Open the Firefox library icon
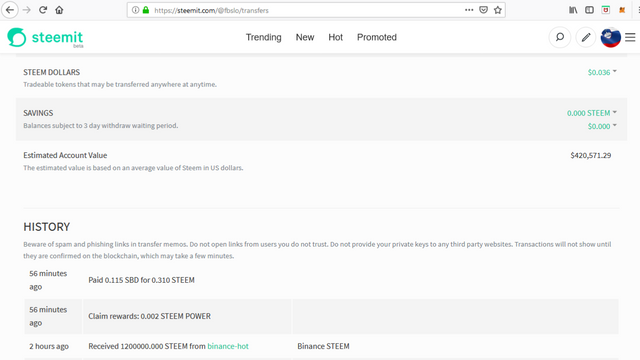 point(573,10)
